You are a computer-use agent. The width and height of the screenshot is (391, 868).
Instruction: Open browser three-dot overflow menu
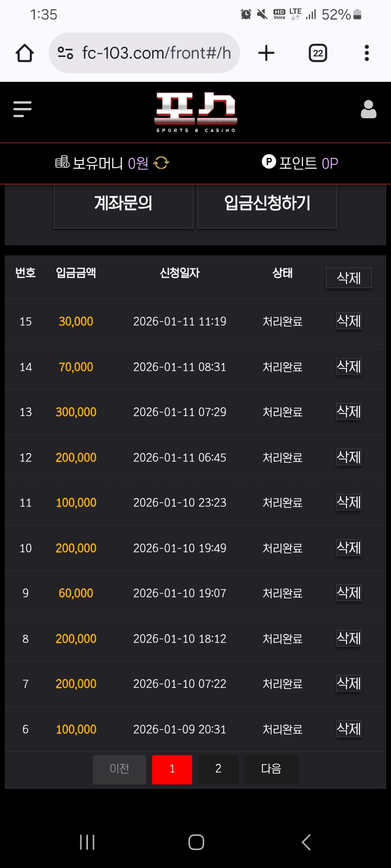click(367, 53)
